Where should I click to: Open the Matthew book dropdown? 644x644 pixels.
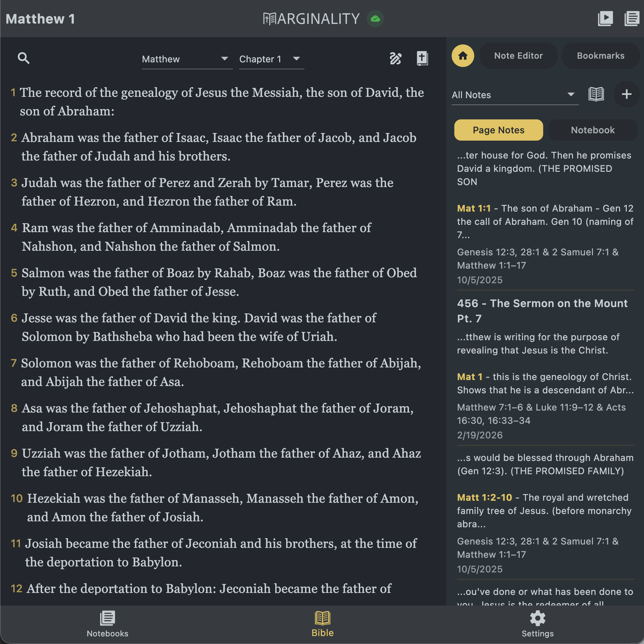187,59
